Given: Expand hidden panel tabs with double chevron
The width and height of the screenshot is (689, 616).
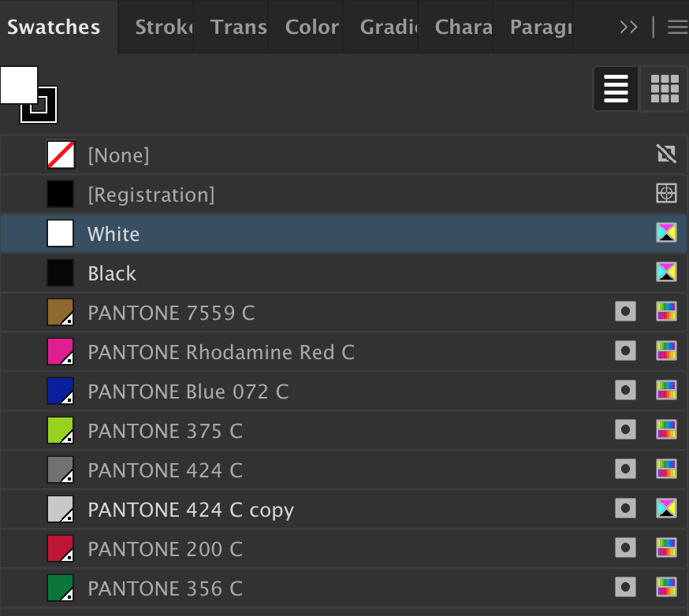Looking at the screenshot, I should tap(628, 28).
